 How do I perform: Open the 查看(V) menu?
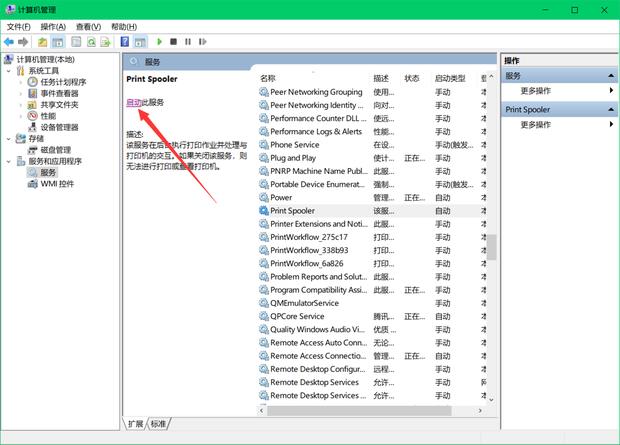pyautogui.click(x=88, y=26)
